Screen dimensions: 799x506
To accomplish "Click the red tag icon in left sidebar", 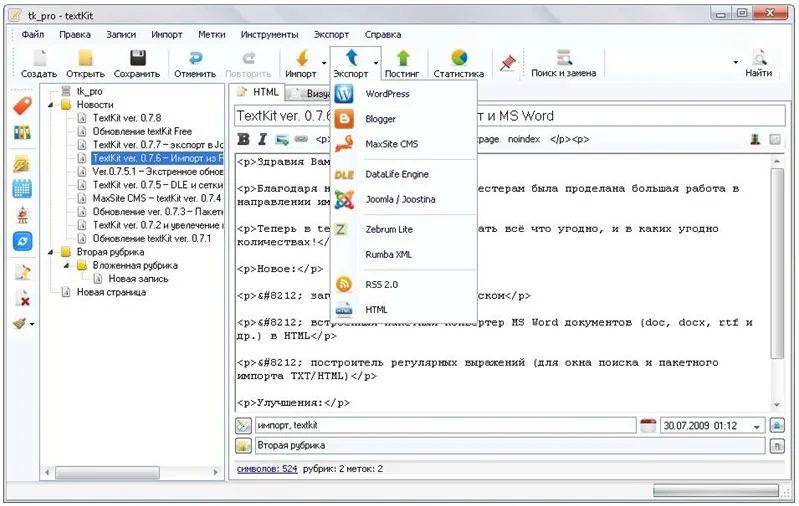I will click(x=22, y=105).
